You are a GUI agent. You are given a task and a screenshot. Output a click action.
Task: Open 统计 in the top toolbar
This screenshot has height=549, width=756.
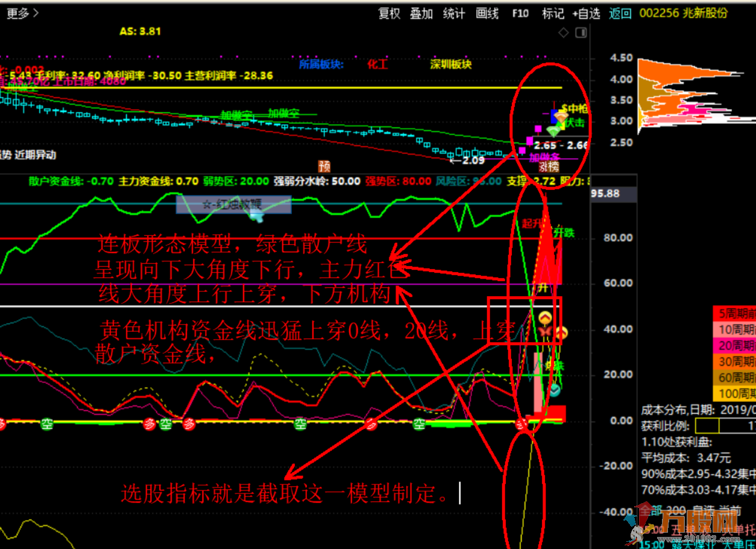click(x=454, y=13)
